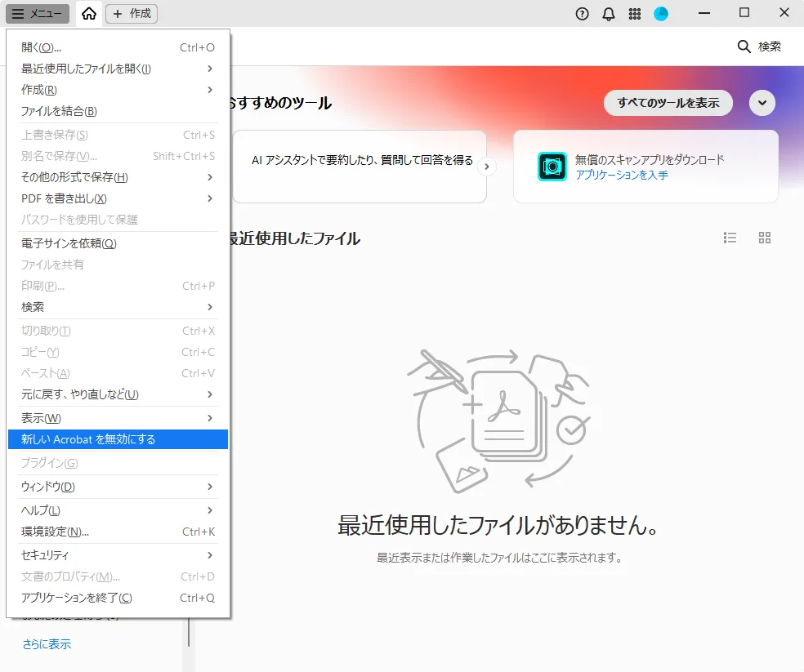Collapse the recommended tools section chevron
Screen dimensions: 804x672
pos(762,103)
